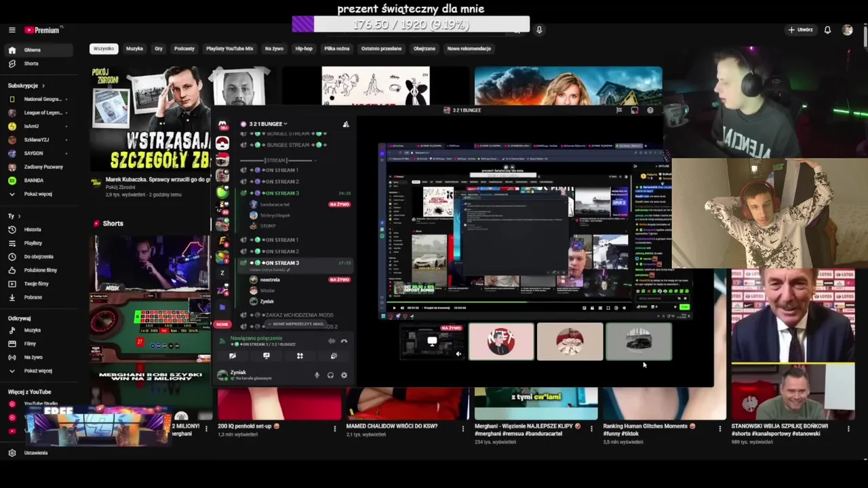Select the Podcasty filter chip

tap(184, 49)
